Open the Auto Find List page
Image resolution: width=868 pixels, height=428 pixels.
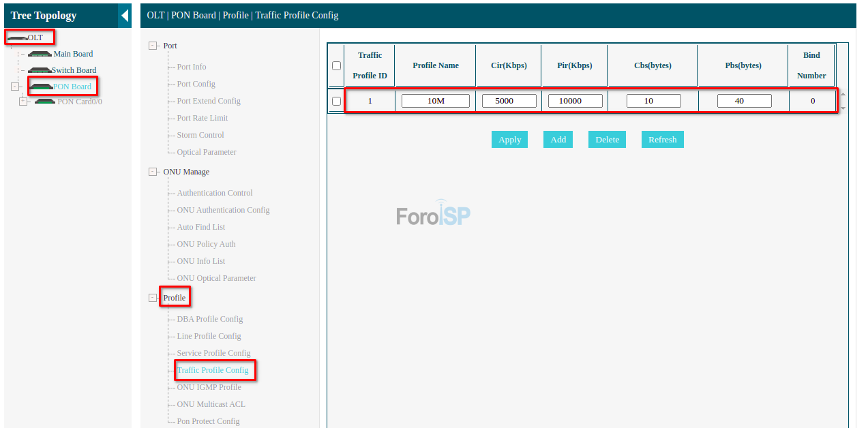pyautogui.click(x=200, y=227)
